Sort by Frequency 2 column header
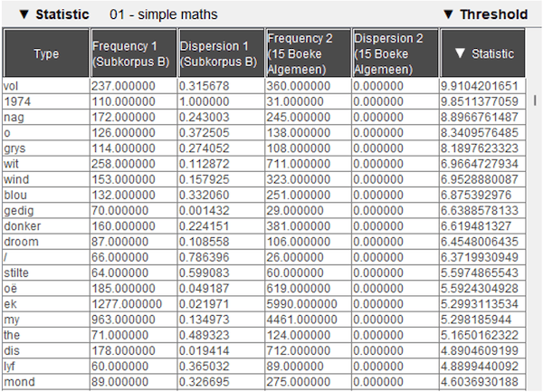Viewport: 543px width, 392px height. (x=306, y=53)
